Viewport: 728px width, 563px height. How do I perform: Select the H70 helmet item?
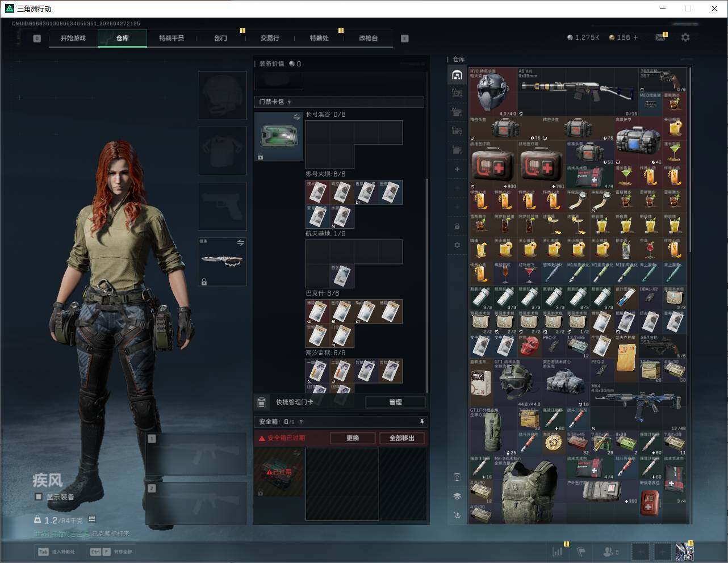click(493, 92)
